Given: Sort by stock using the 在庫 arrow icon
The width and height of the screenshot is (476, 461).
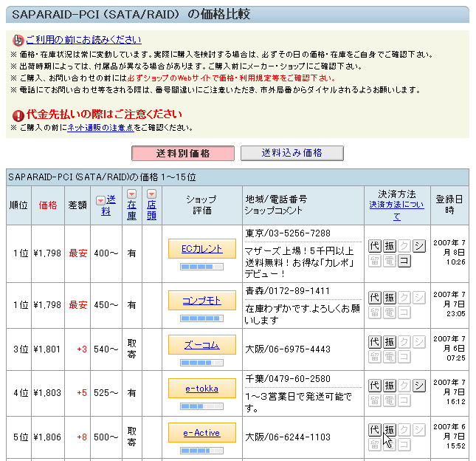Looking at the screenshot, I should [x=132, y=194].
